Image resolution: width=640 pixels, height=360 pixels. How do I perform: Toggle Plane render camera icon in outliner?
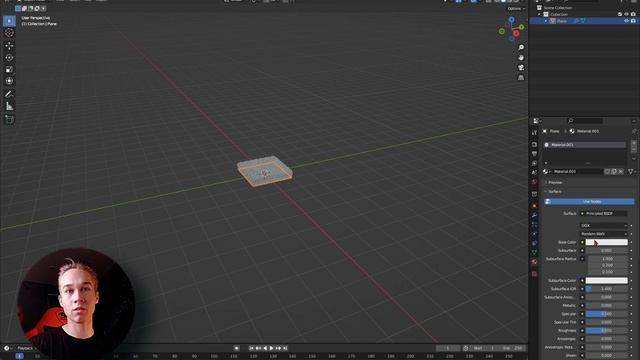(633, 21)
